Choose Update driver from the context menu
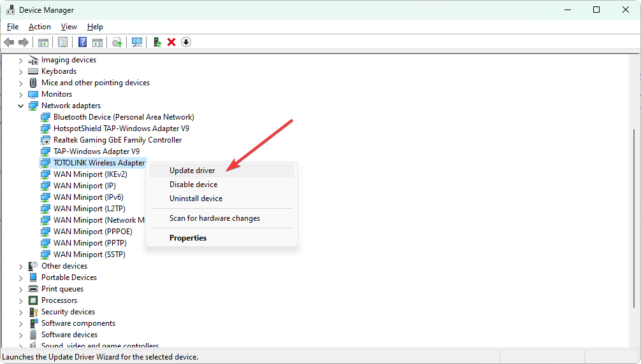The width and height of the screenshot is (641, 364). (222, 171)
